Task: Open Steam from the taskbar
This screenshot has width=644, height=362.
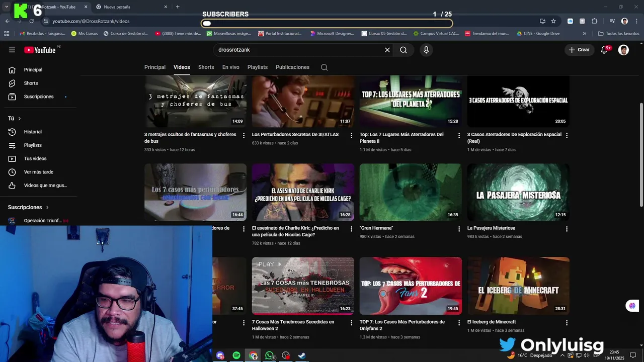Action: tap(302, 355)
